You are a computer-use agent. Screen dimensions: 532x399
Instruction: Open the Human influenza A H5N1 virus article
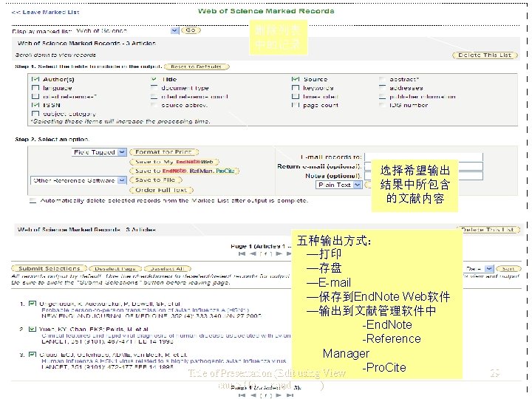pos(163,361)
